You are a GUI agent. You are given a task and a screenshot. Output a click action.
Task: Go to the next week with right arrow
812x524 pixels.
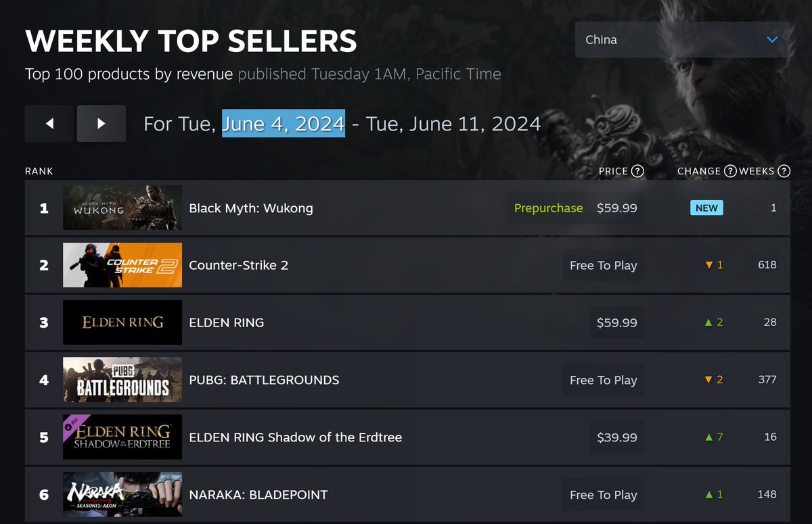(101, 123)
